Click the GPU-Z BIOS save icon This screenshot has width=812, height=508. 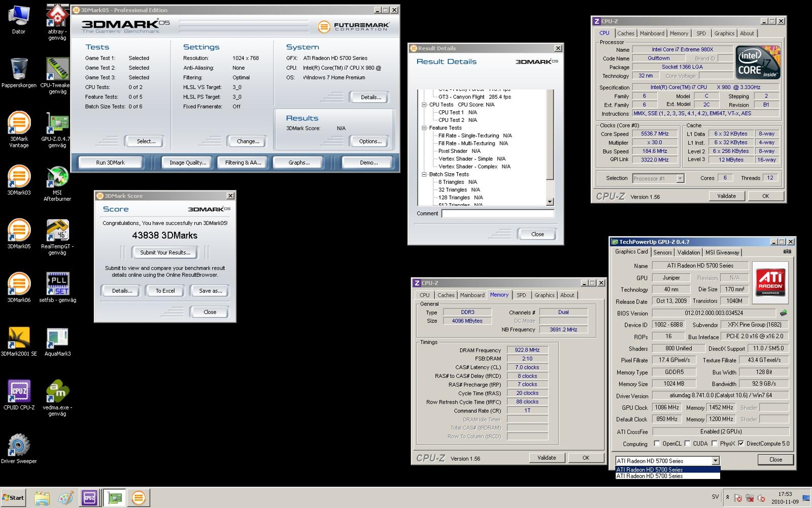(784, 313)
